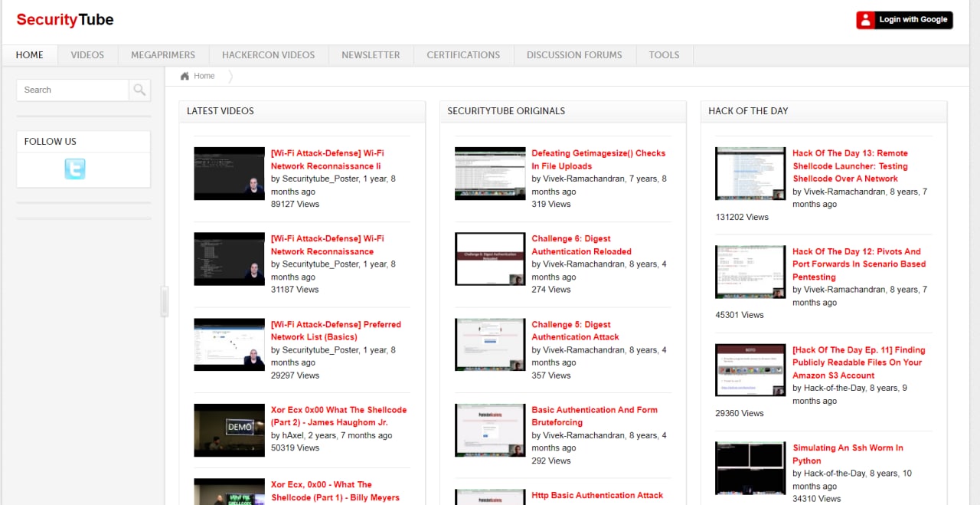980x505 pixels.
Task: Click the SecurityTube logo
Action: point(65,20)
